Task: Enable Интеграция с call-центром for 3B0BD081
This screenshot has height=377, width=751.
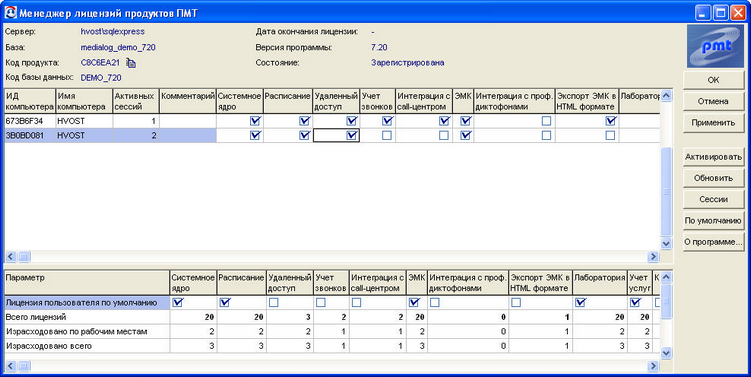Action: (444, 136)
